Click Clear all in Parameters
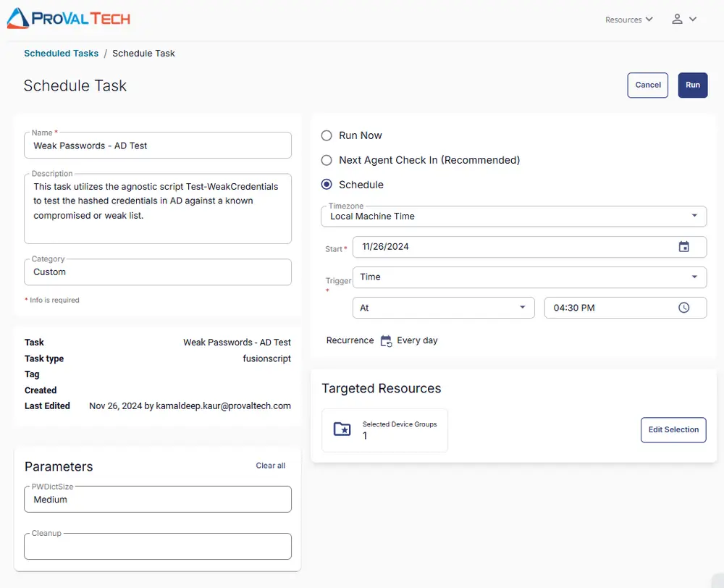This screenshot has height=588, width=724. click(271, 466)
